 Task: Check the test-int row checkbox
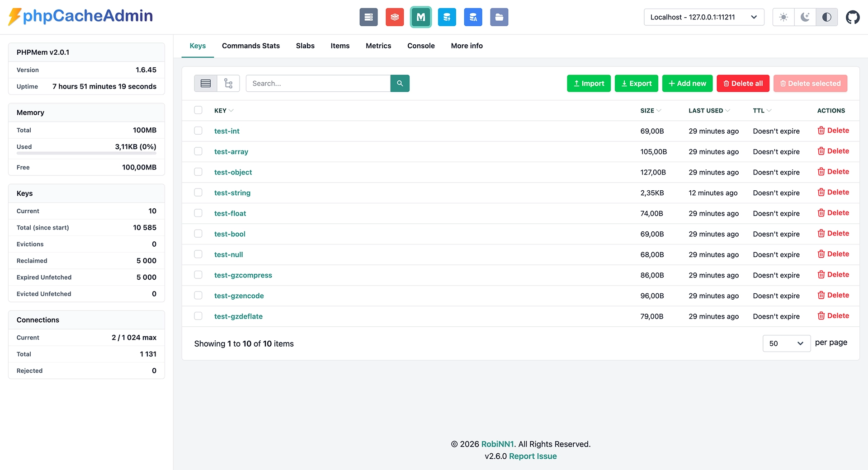(x=198, y=131)
